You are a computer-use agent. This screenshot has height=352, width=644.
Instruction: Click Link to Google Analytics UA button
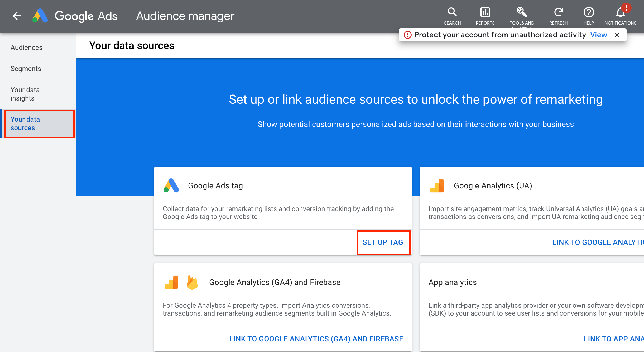tap(598, 242)
